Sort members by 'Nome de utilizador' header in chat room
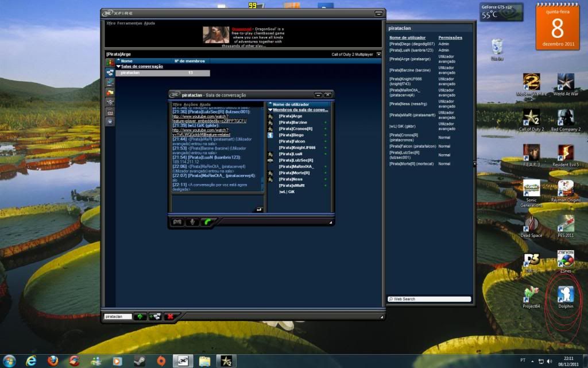588x368 pixels. pyautogui.click(x=291, y=105)
